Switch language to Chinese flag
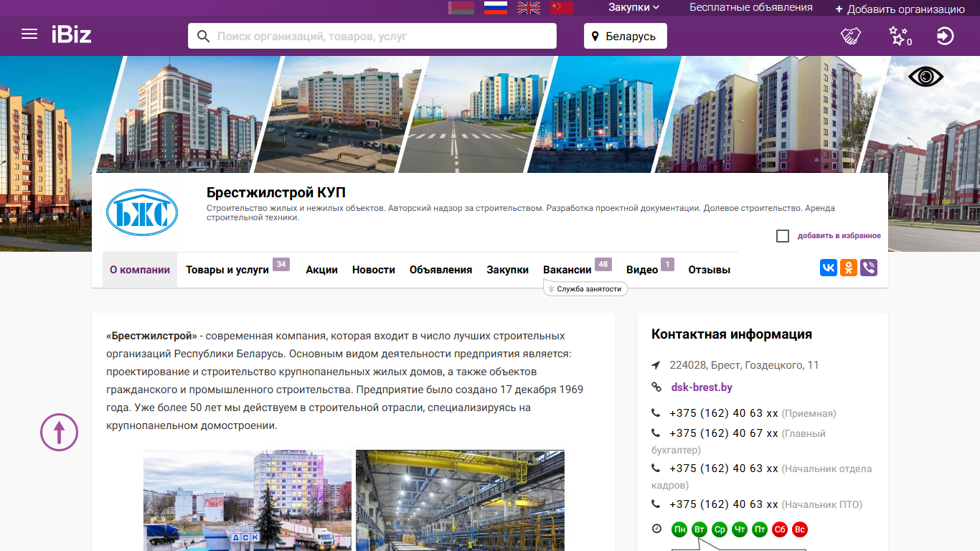This screenshot has height=551, width=980. pos(562,8)
